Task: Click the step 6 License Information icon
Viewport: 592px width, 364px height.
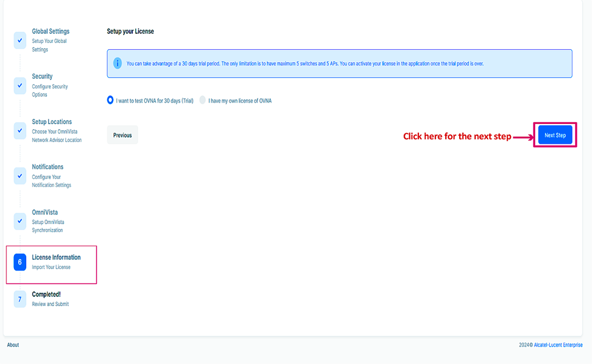Action: 20,263
